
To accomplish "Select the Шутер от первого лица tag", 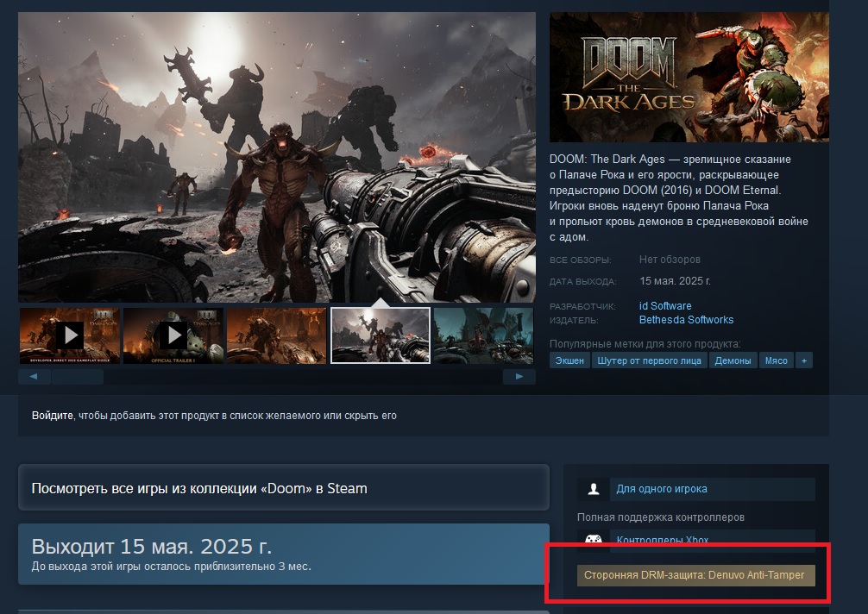I will [649, 360].
